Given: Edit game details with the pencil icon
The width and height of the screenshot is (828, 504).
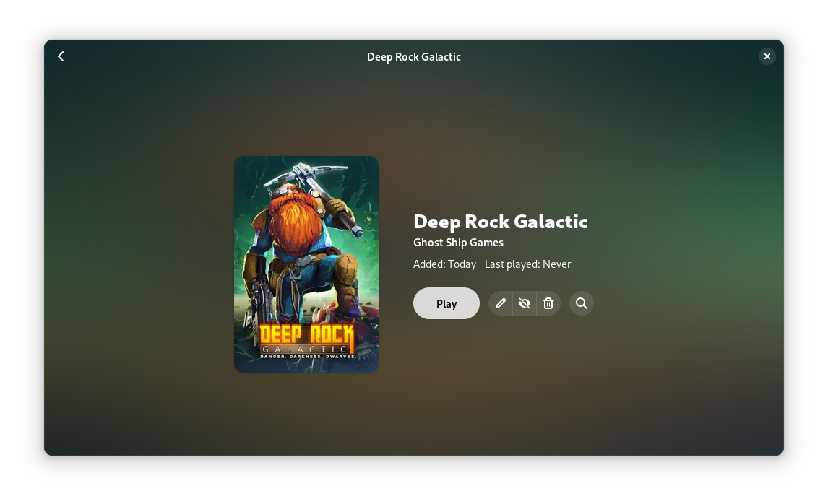Looking at the screenshot, I should coord(500,303).
